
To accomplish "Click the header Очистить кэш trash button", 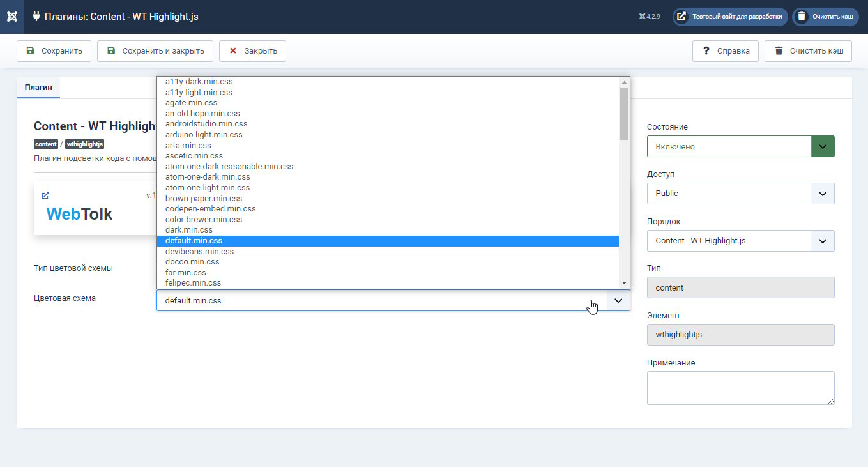I will point(825,17).
